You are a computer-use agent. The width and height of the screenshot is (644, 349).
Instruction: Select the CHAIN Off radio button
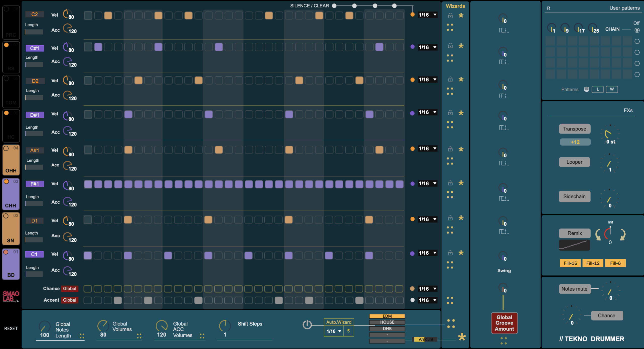point(637,30)
